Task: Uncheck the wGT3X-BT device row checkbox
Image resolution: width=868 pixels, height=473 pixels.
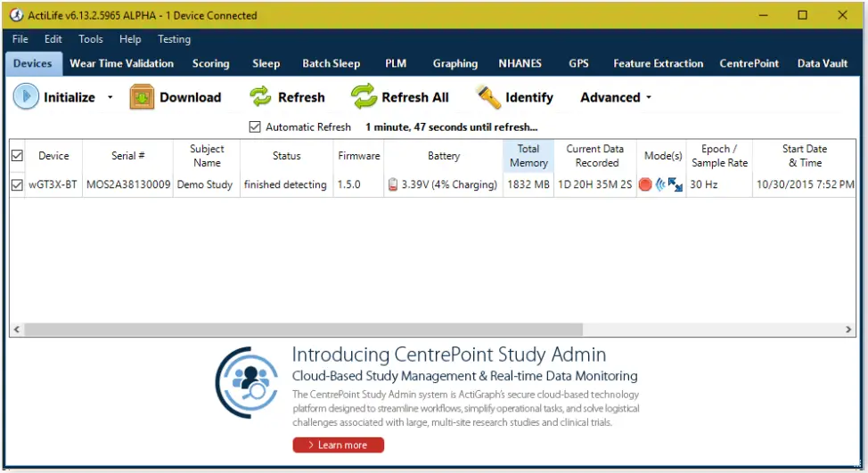Action: pyautogui.click(x=17, y=184)
